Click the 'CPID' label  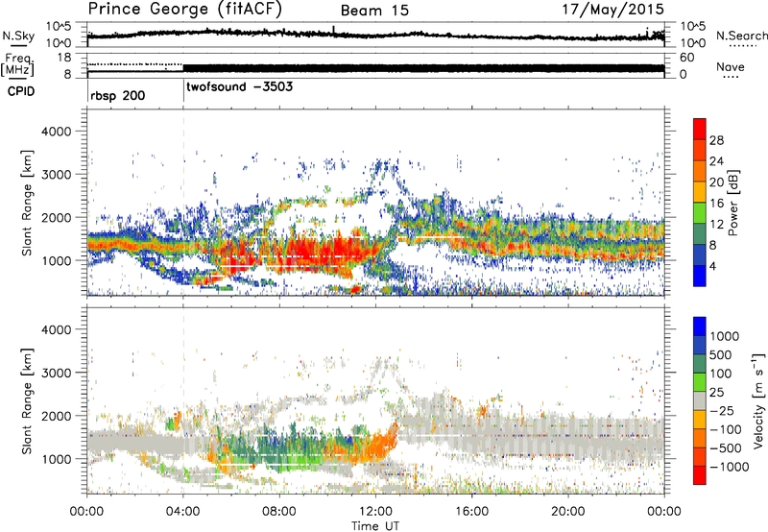point(20,91)
